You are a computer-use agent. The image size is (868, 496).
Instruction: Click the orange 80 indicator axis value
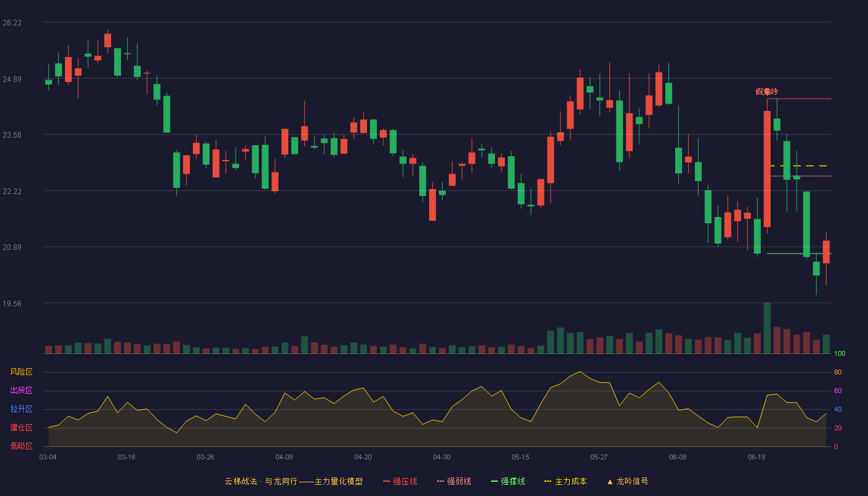tap(838, 372)
